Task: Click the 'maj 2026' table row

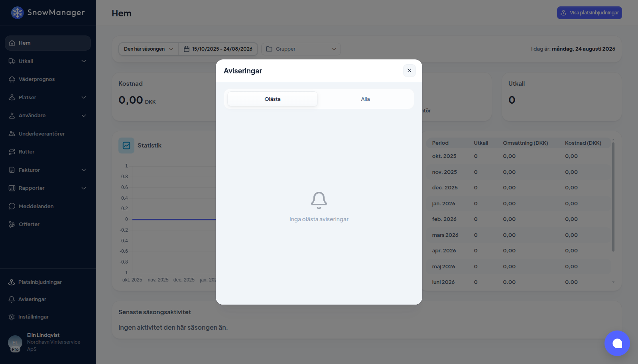Action: click(x=518, y=267)
